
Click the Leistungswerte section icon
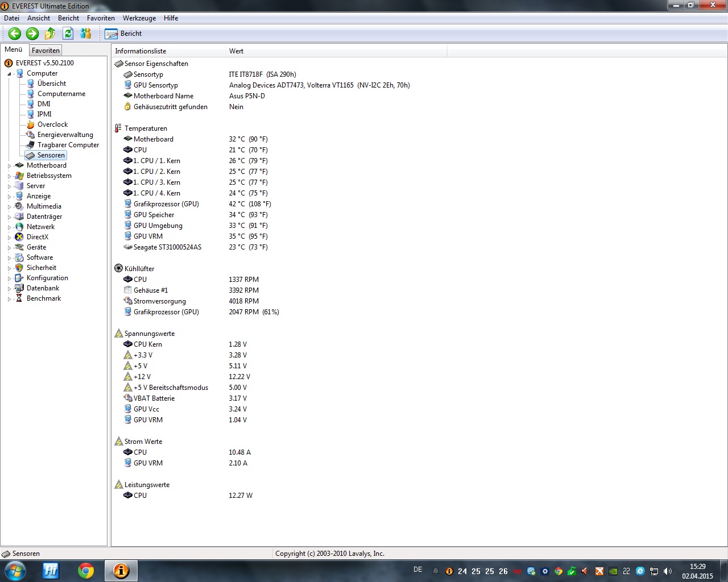pos(118,484)
